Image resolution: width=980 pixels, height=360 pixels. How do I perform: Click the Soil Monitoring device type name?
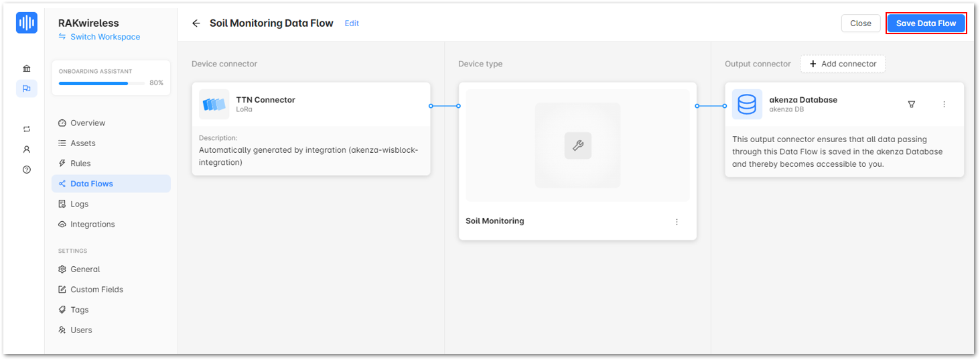[x=495, y=221]
